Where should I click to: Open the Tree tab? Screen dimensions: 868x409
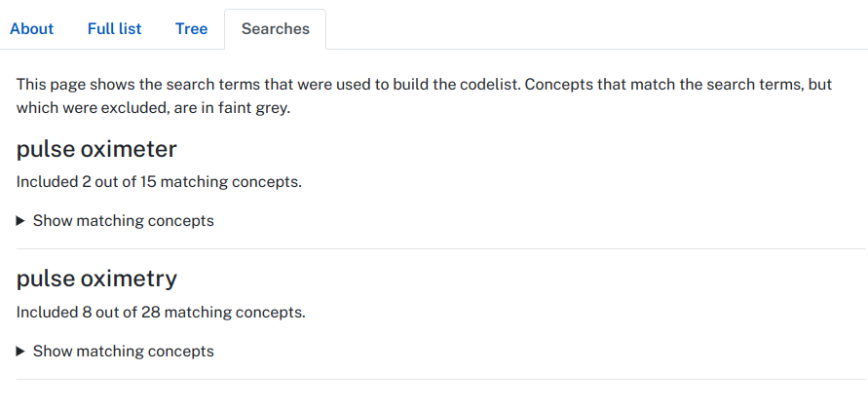(192, 29)
